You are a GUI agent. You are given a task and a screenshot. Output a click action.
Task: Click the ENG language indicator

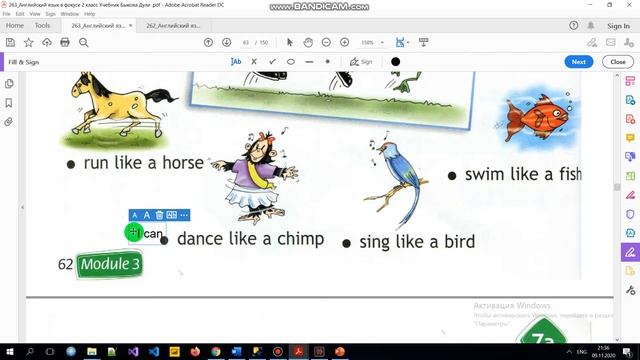click(x=582, y=351)
